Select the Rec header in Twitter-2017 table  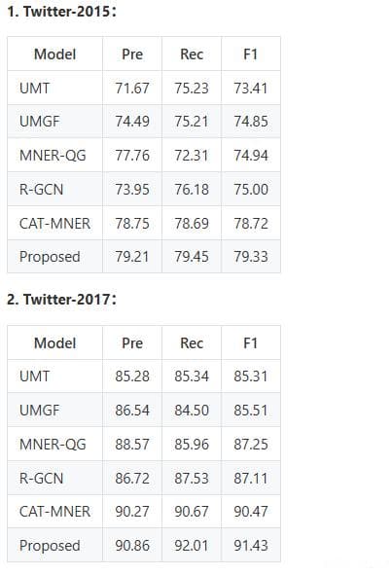[x=192, y=343]
